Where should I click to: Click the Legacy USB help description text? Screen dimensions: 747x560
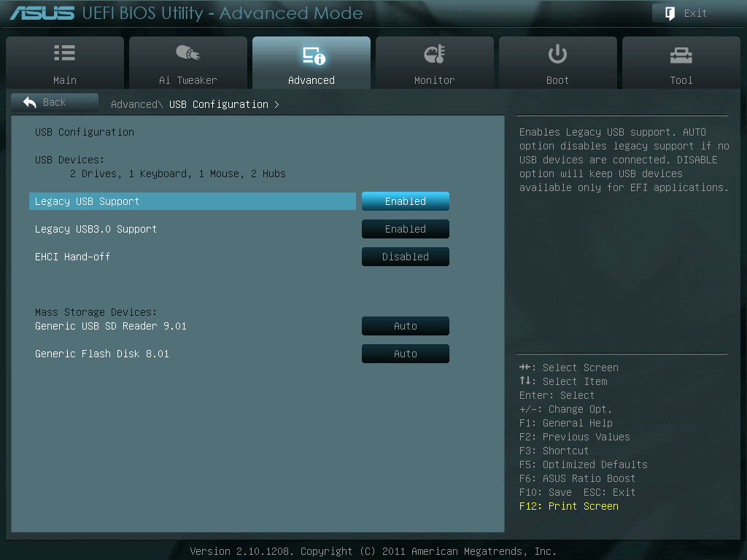624,160
